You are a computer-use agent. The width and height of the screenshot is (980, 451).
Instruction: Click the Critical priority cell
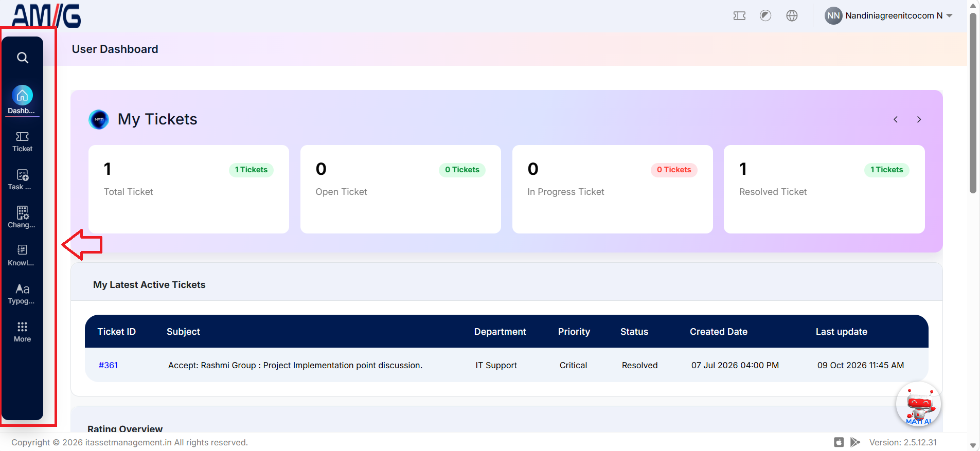(x=573, y=365)
